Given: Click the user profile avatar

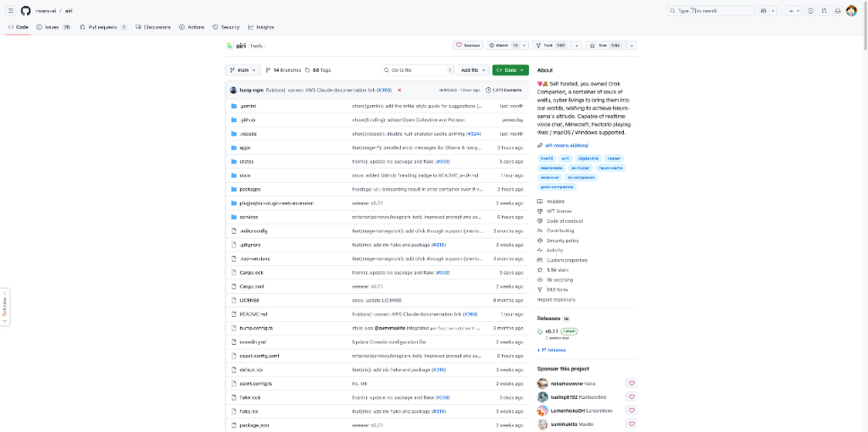Looking at the screenshot, I should (852, 10).
